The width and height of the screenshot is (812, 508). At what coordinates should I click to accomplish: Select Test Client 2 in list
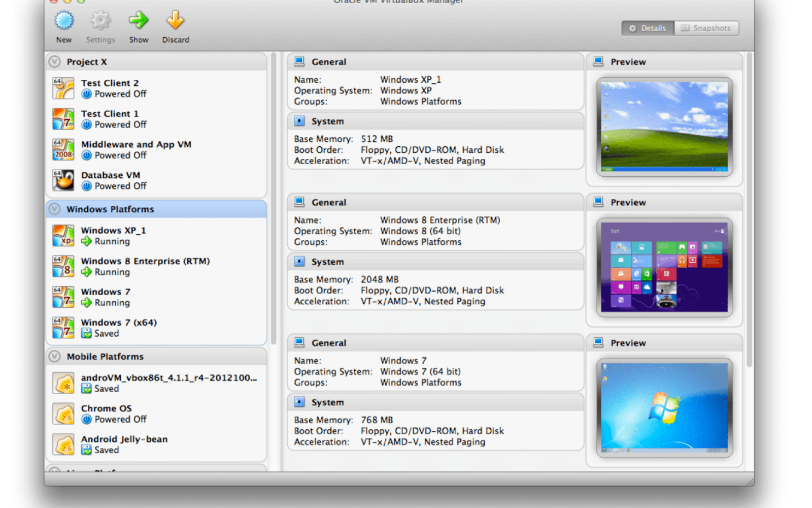point(110,83)
